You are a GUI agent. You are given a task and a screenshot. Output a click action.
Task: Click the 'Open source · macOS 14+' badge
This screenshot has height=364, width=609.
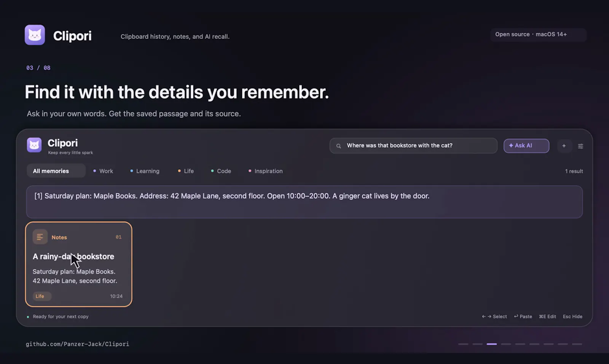coord(538,35)
